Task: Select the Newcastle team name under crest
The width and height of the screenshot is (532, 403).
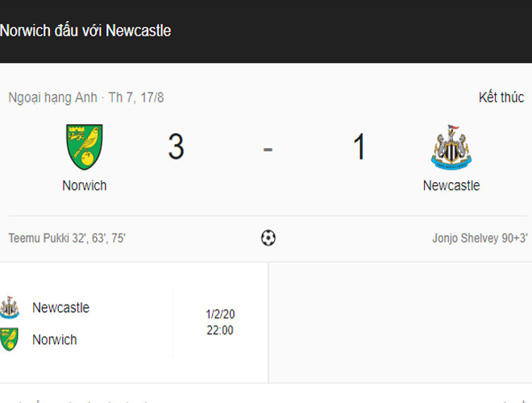Action: pos(451,185)
